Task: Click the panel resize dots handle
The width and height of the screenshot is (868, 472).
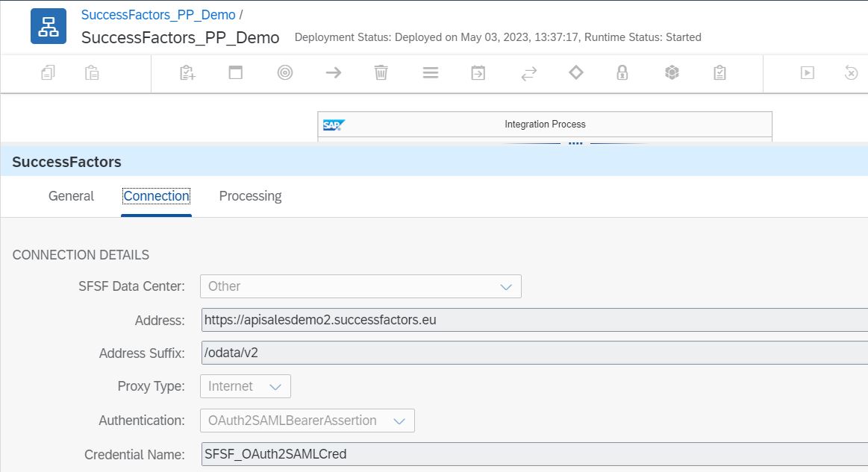Action: coord(575,143)
